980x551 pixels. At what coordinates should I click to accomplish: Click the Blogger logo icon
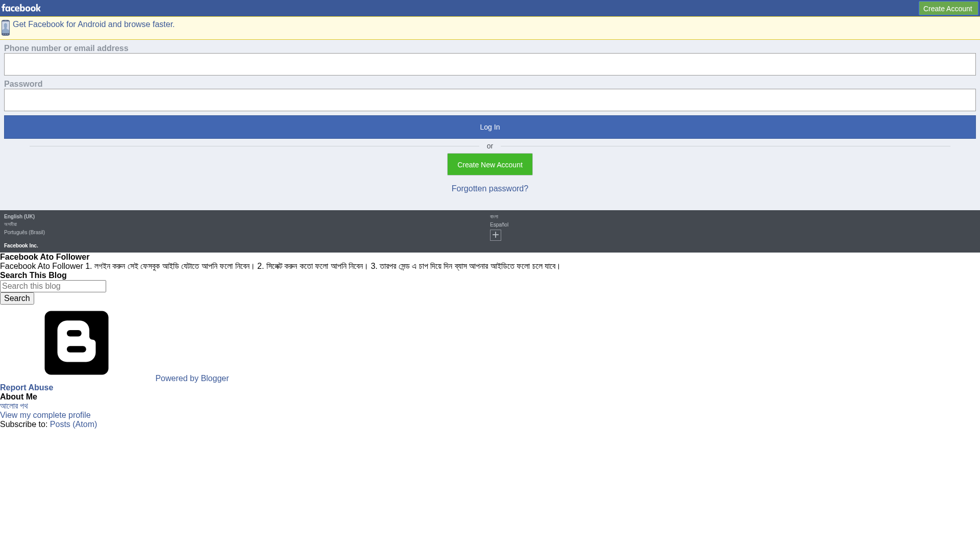(x=77, y=343)
